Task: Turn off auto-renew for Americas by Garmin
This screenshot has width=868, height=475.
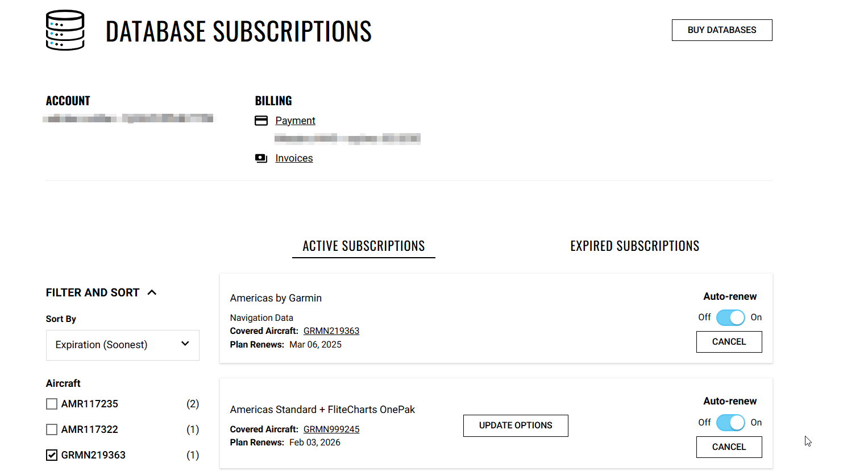Action: [x=730, y=317]
